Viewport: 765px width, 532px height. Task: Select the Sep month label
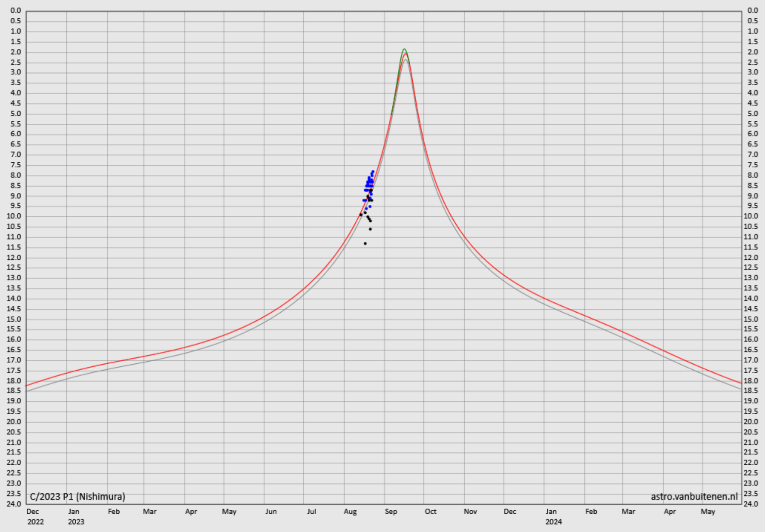coord(390,511)
